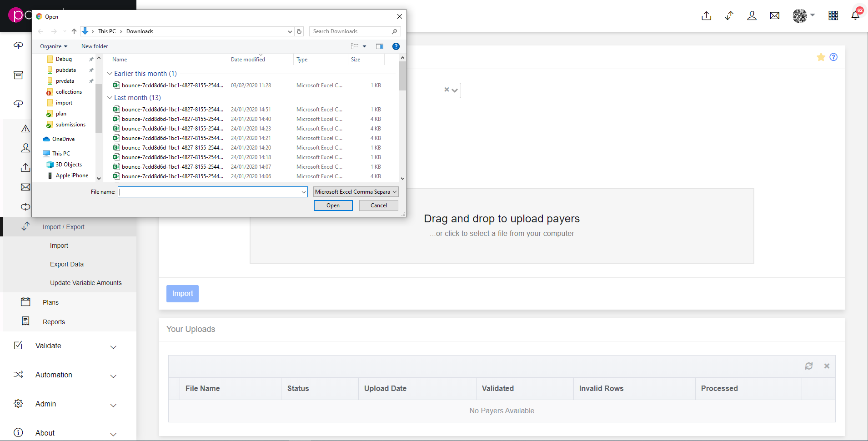This screenshot has width=868, height=441.
Task: Click This PC in the dialog breadcrumb
Action: [x=107, y=31]
